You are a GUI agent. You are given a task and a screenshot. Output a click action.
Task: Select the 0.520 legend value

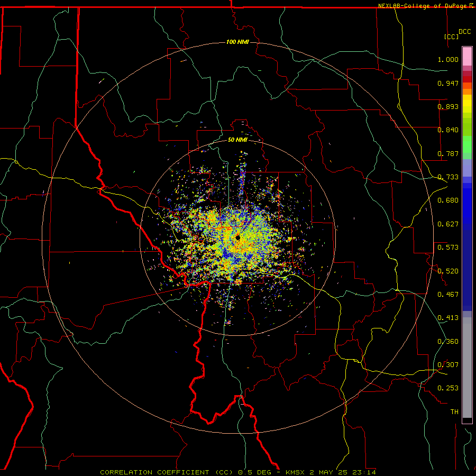448,271
